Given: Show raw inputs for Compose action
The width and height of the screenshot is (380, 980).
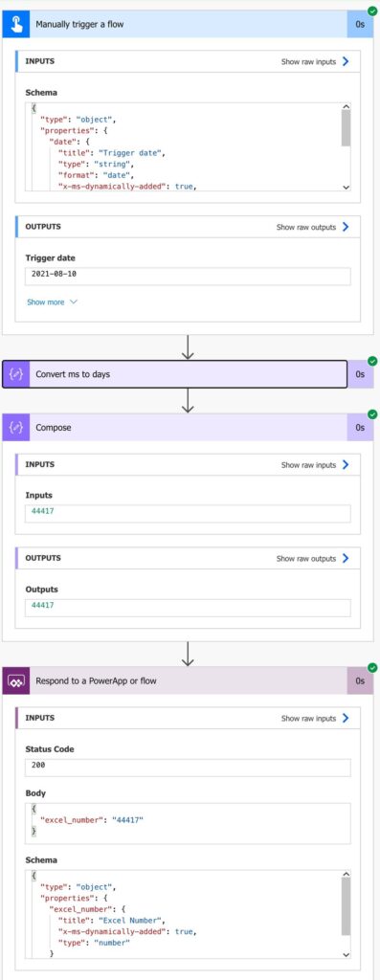Looking at the screenshot, I should [x=314, y=465].
